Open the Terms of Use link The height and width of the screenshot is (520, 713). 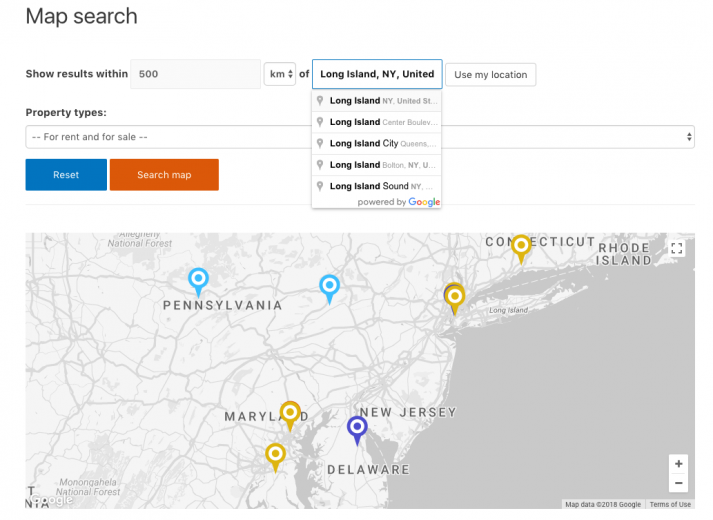click(670, 504)
